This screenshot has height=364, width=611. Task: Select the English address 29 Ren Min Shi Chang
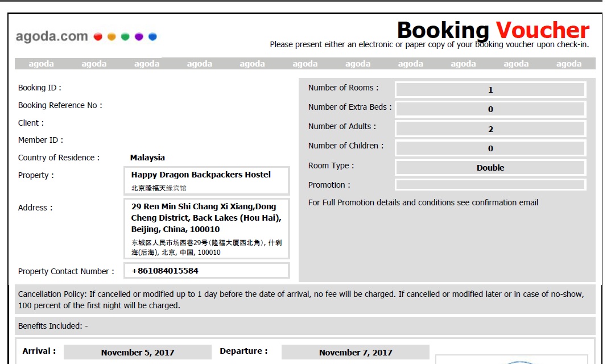(x=206, y=218)
